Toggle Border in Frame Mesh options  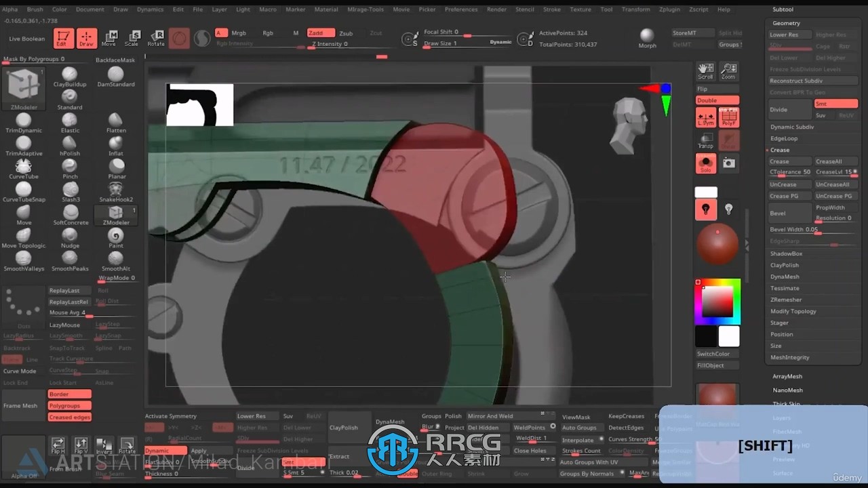69,394
